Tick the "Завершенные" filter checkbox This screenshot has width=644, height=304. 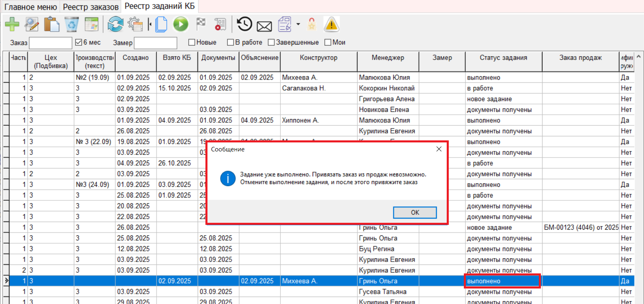(x=271, y=42)
